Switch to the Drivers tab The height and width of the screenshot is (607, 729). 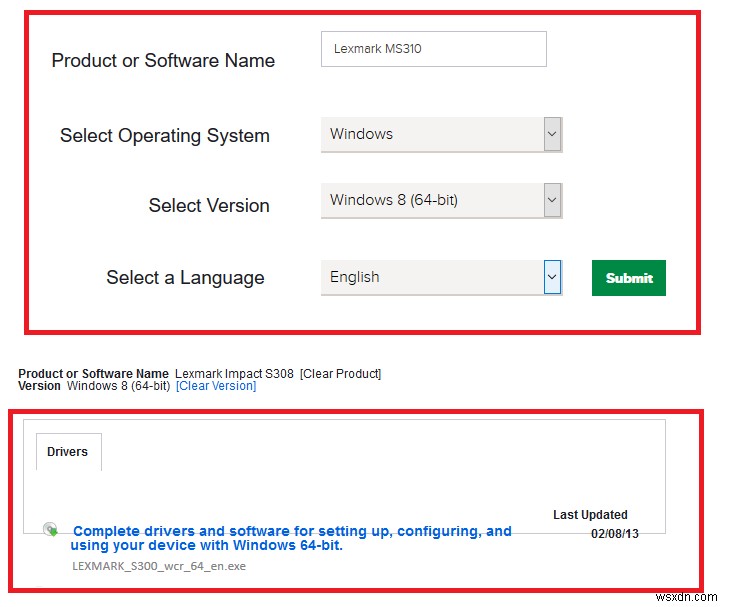(68, 452)
